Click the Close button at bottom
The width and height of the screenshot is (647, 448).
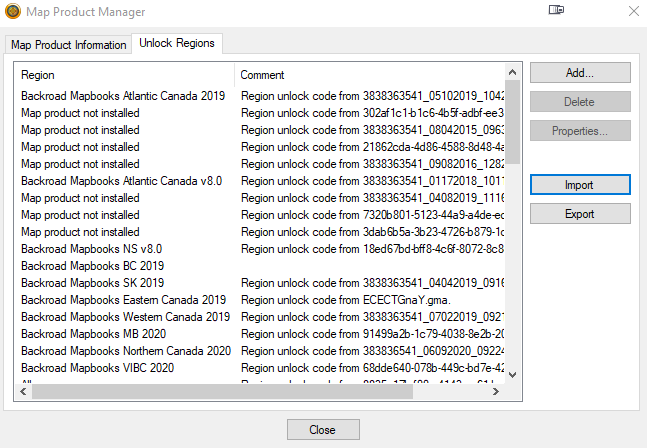point(323,430)
